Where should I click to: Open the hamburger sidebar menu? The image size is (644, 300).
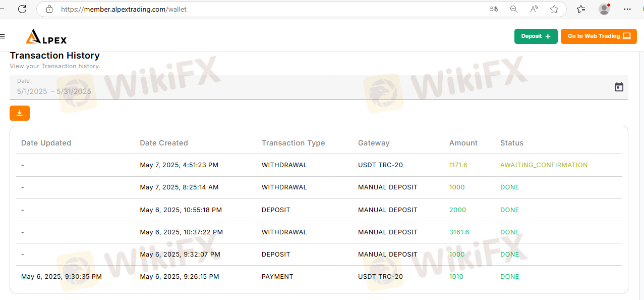click(x=3, y=36)
